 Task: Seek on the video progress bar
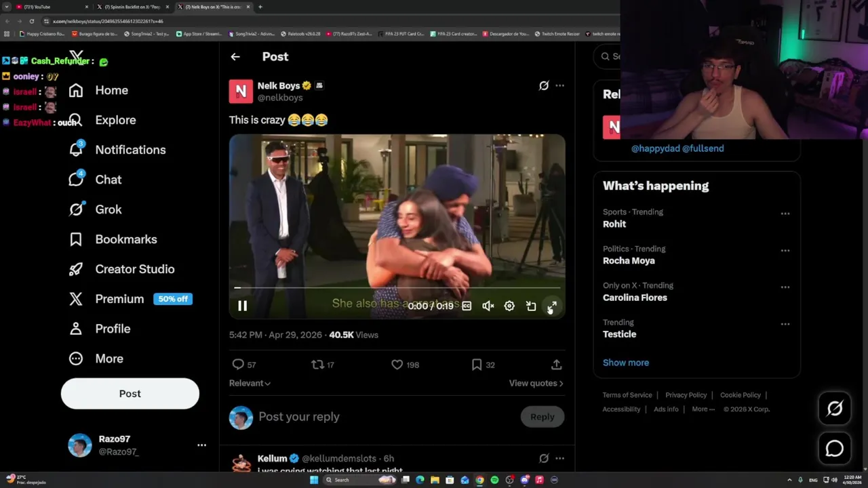[397, 288]
